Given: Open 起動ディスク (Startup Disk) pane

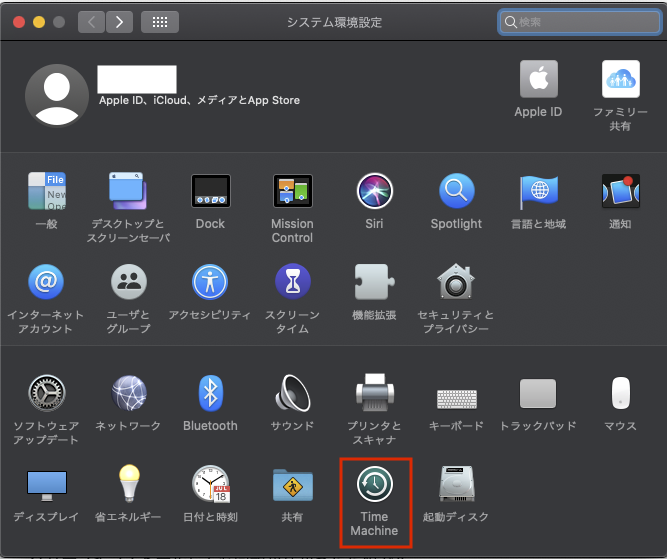Looking at the screenshot, I should [456, 484].
